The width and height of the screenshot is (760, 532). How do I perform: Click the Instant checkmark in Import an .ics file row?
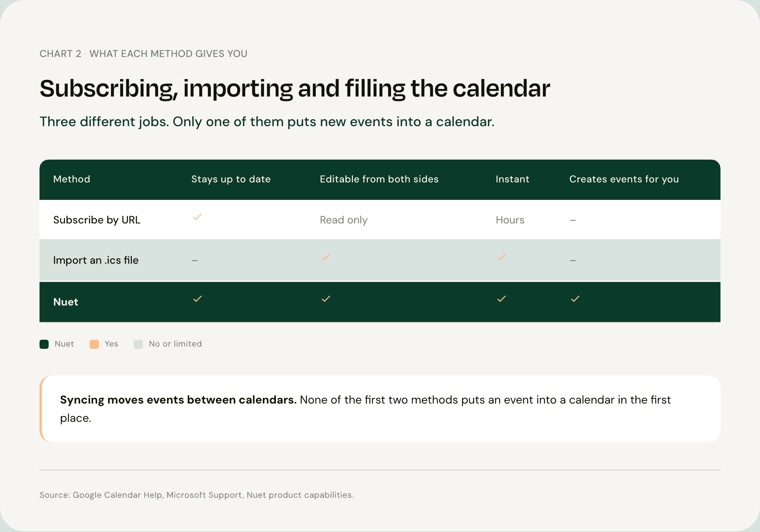[x=502, y=257]
